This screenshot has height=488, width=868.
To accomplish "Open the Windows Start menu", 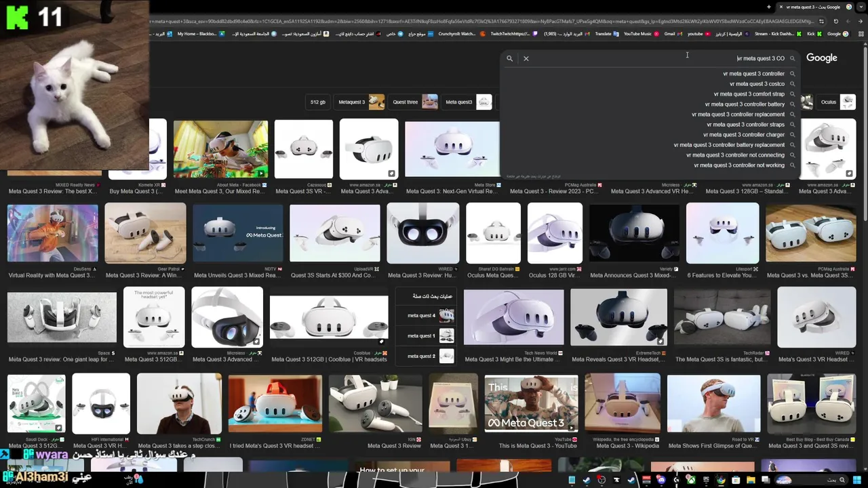I will [x=856, y=480].
